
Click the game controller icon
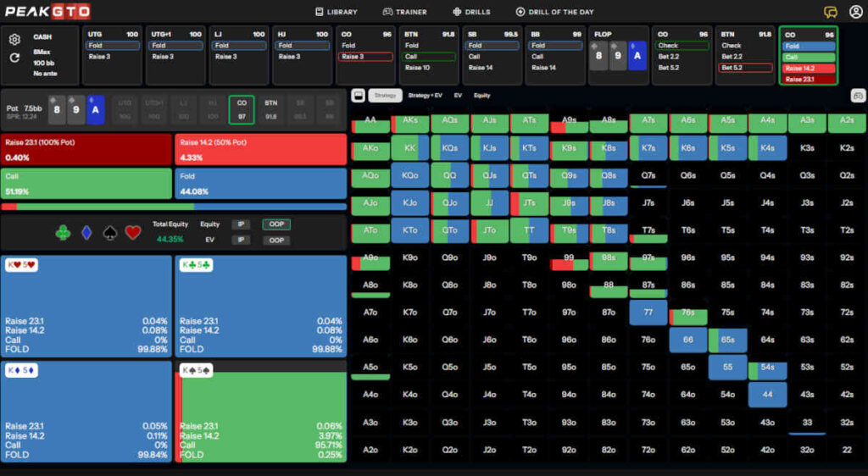[858, 96]
